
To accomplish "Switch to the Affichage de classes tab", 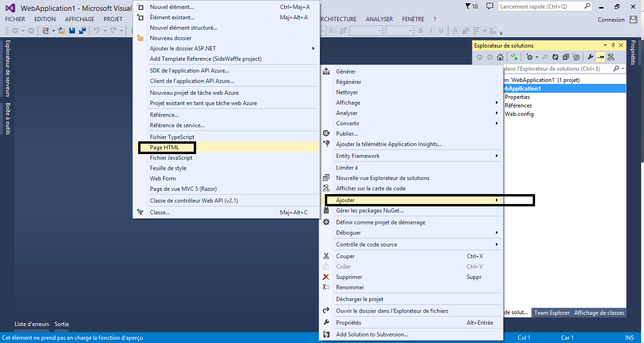I will click(599, 313).
